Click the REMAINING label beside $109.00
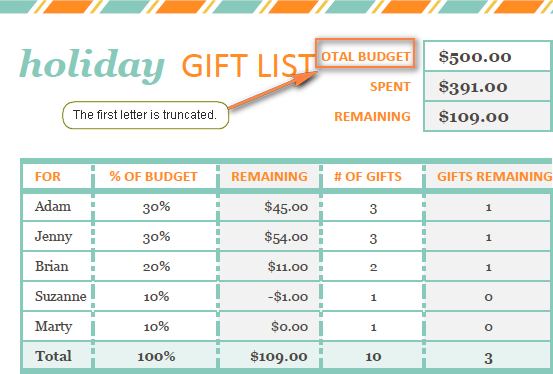This screenshot has height=374, width=553. coord(372,116)
